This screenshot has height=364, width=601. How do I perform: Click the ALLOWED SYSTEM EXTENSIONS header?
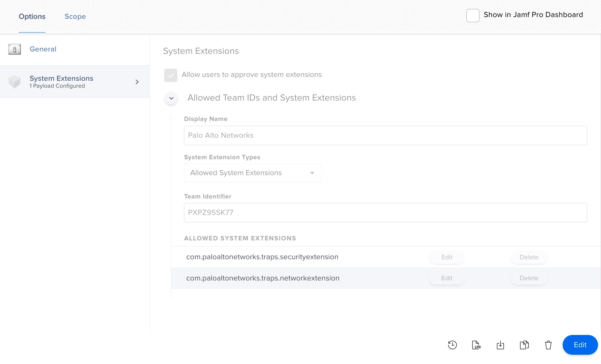(x=240, y=238)
